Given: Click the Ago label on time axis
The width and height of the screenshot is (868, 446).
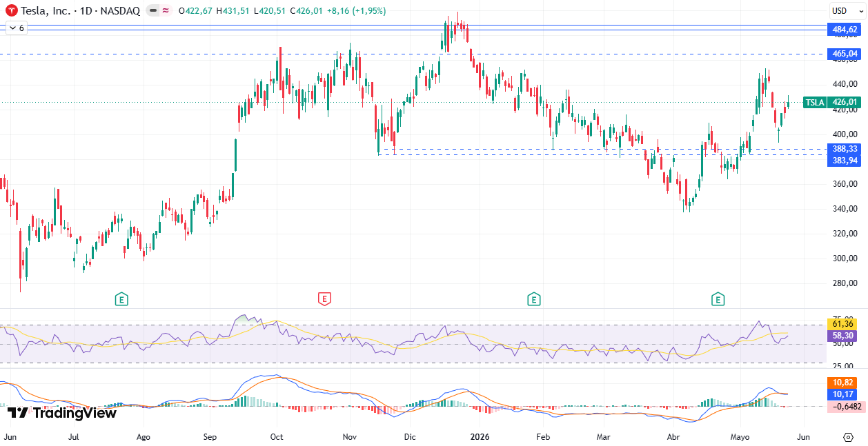Looking at the screenshot, I should pos(144,437).
